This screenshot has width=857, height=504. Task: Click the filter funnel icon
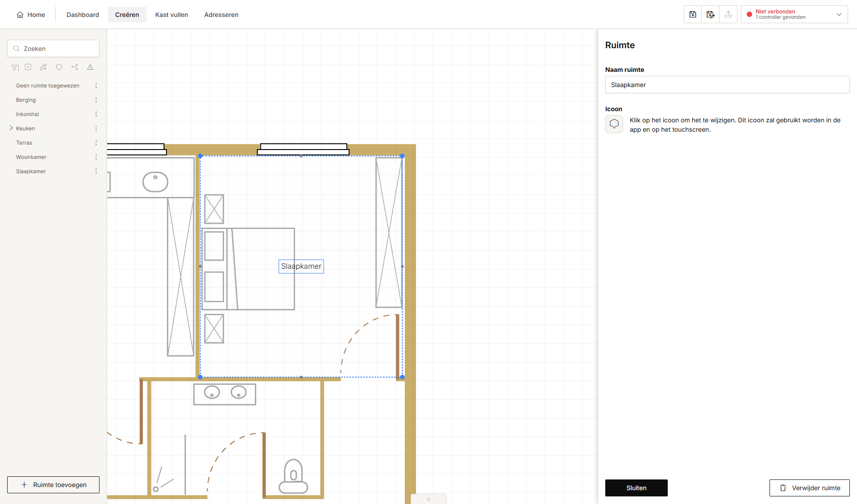pyautogui.click(x=15, y=67)
